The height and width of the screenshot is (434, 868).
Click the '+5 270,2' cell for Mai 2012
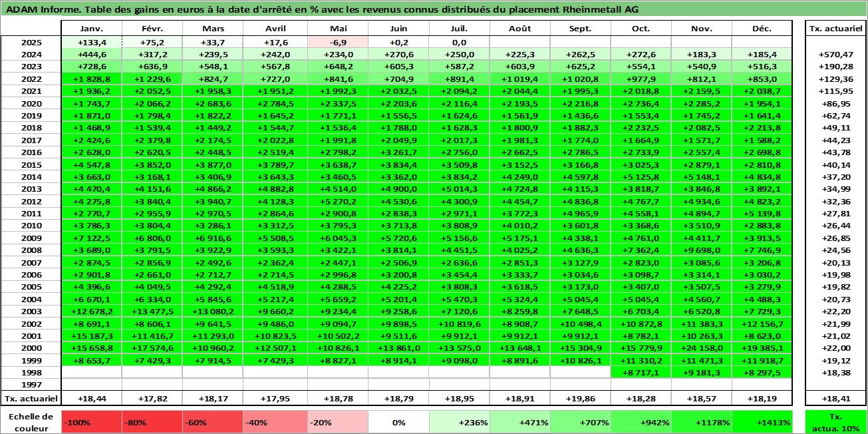click(x=338, y=202)
